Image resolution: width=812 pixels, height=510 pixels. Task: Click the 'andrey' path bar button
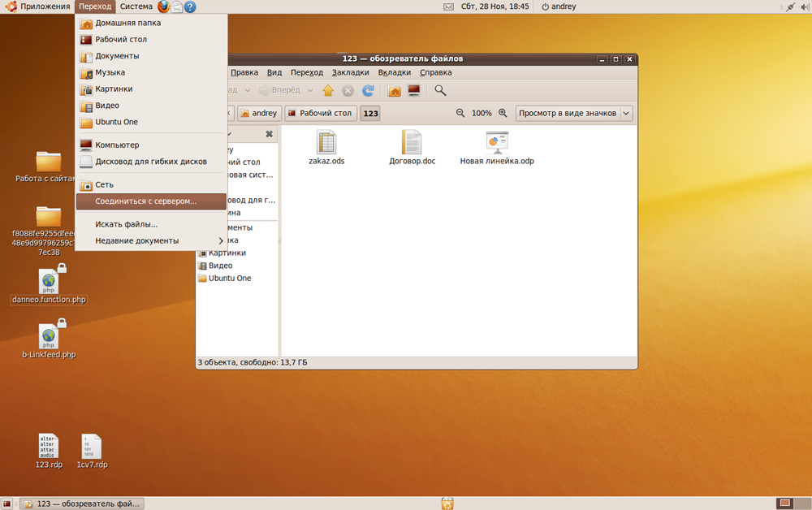[259, 114]
